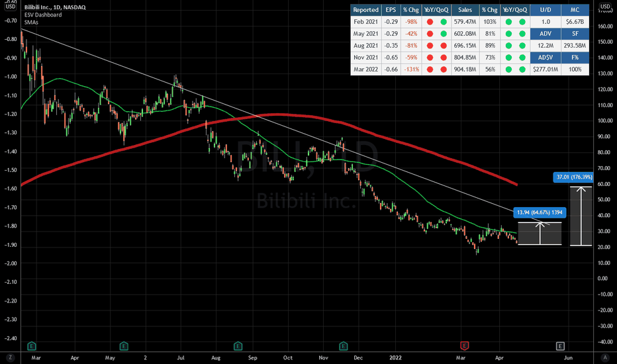Click the 100% float percent value

point(575,69)
